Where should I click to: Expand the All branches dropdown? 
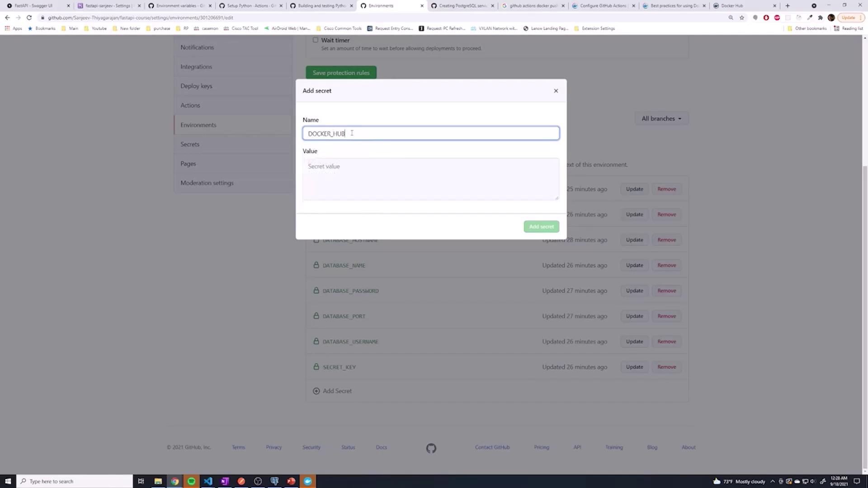tap(661, 118)
